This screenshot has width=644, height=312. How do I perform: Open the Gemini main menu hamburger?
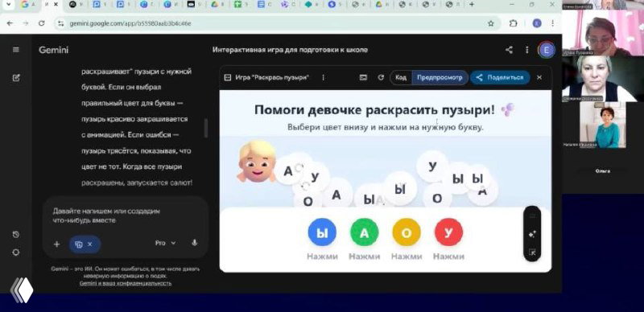(16, 50)
